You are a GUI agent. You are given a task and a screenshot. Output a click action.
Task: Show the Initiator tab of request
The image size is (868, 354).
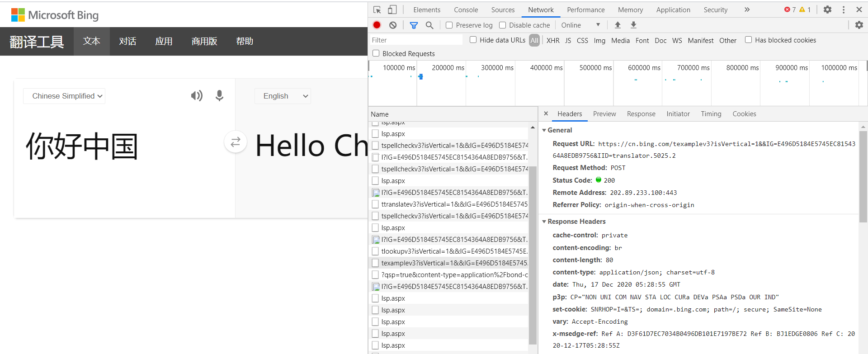pos(678,114)
